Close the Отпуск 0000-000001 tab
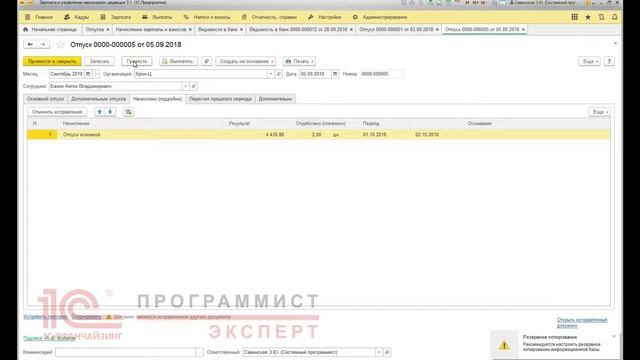The image size is (640, 360). click(x=437, y=29)
